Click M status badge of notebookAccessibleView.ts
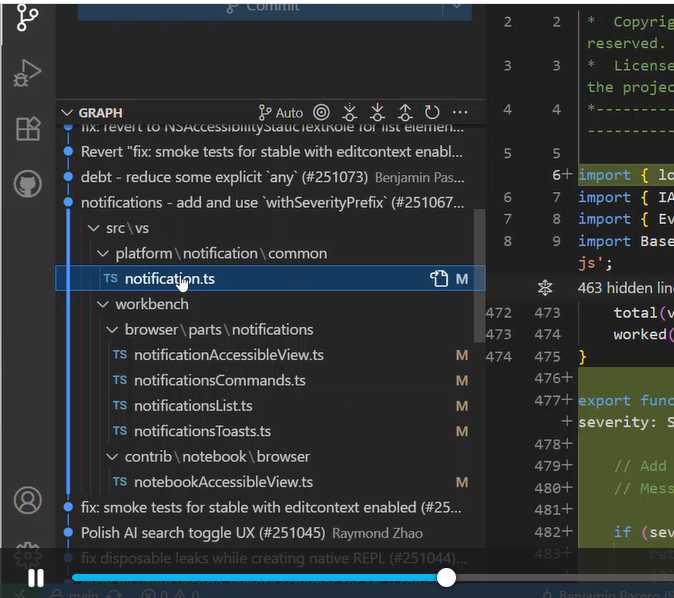Image resolution: width=674 pixels, height=598 pixels. 462,482
